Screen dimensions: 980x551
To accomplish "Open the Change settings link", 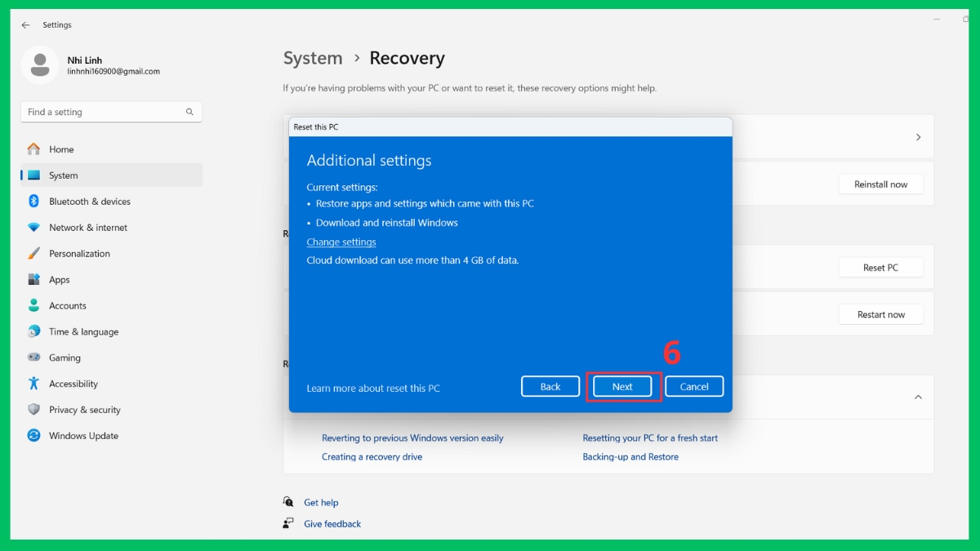I will 341,242.
